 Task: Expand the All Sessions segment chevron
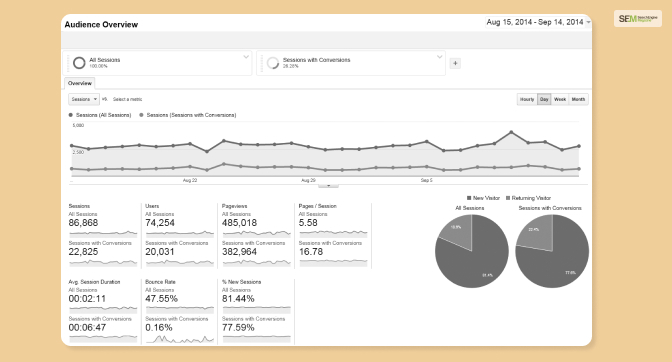(x=246, y=57)
